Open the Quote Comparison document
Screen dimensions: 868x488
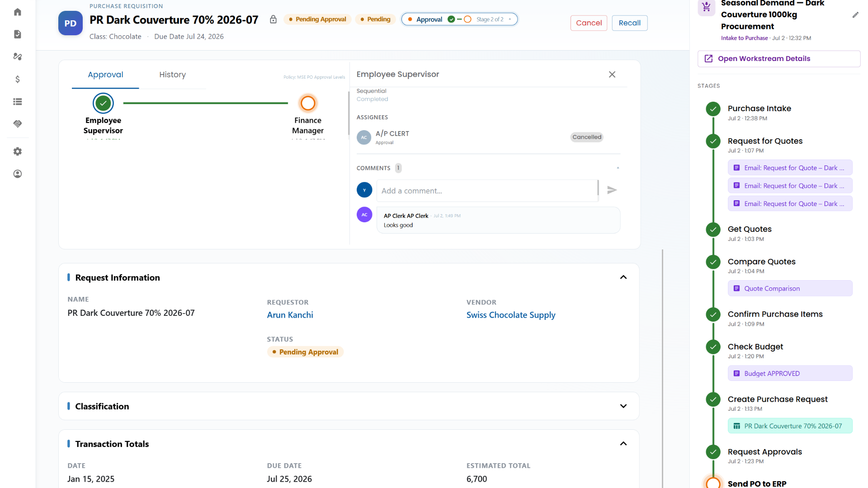tap(790, 288)
